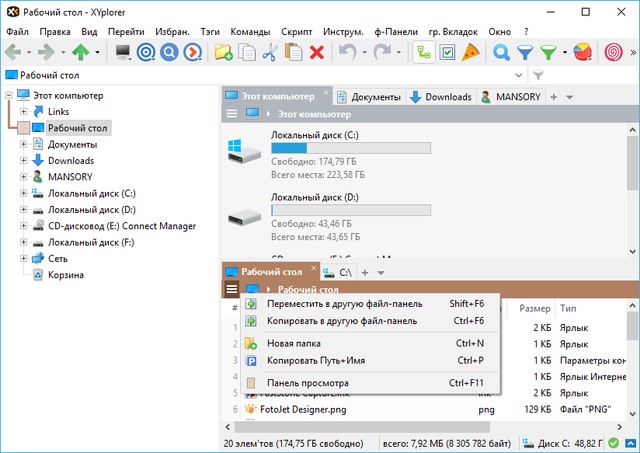Click the Undo arrow icon
This screenshot has width=640, height=453.
348,51
